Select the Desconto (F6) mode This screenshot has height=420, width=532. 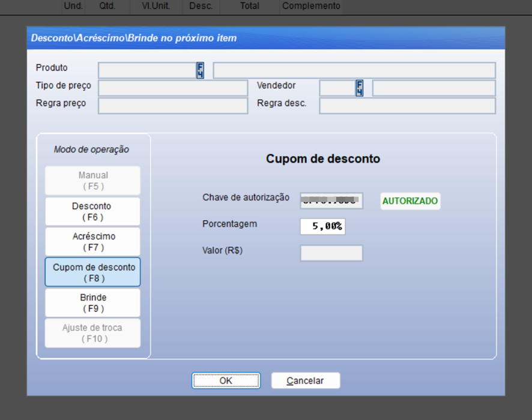click(x=92, y=211)
